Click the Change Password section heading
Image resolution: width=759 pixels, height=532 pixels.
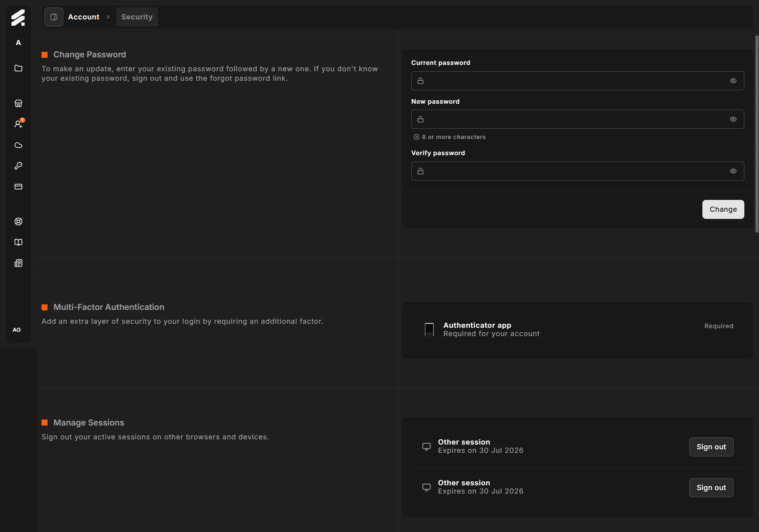89,55
